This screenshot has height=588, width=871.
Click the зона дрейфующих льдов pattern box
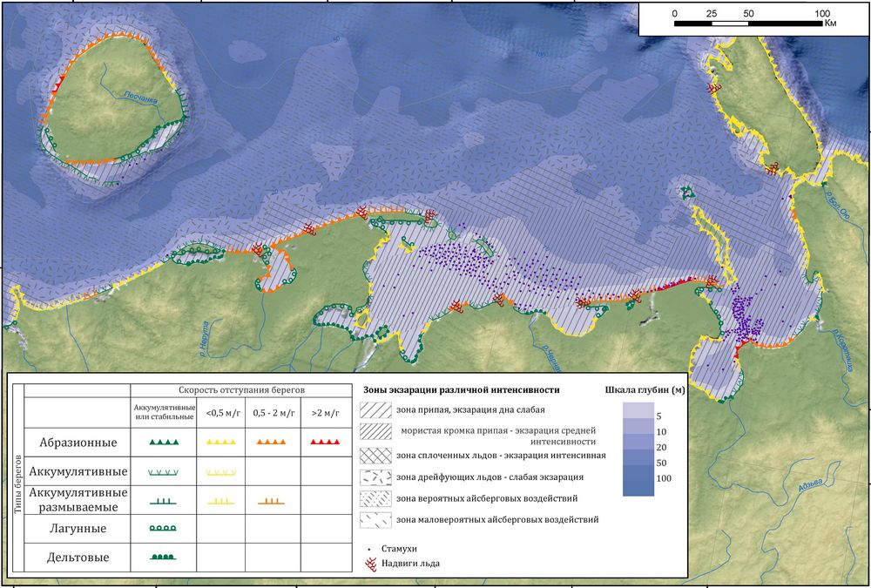tap(375, 476)
